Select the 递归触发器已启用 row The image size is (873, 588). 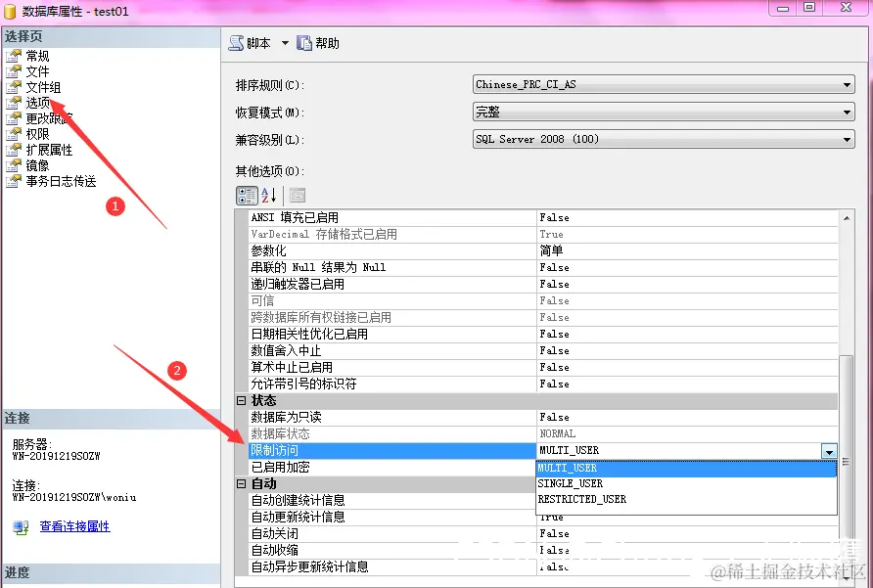pos(543,284)
